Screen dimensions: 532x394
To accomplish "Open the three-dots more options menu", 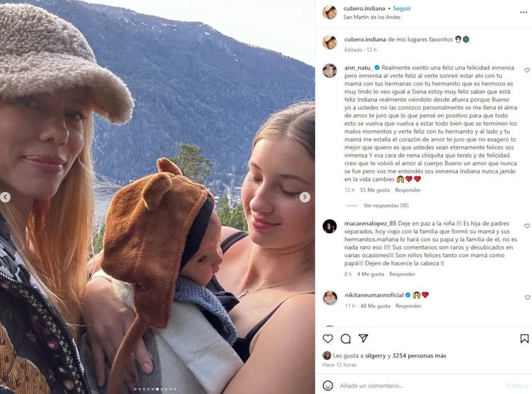I will pyautogui.click(x=524, y=12).
